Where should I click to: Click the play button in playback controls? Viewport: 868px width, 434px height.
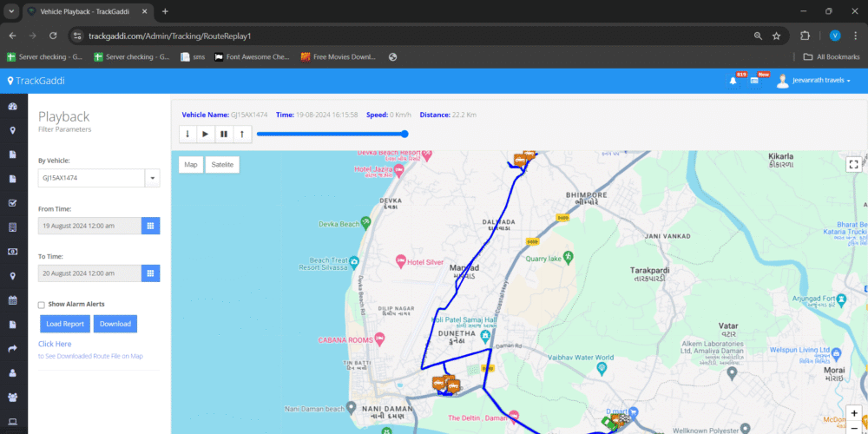point(205,134)
